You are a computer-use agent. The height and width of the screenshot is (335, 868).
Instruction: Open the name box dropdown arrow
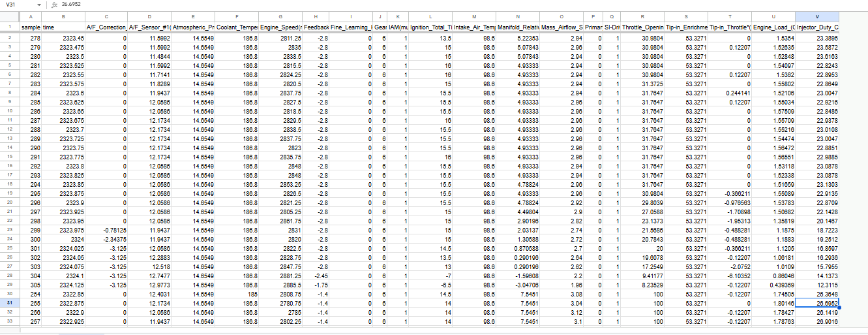click(x=39, y=5)
